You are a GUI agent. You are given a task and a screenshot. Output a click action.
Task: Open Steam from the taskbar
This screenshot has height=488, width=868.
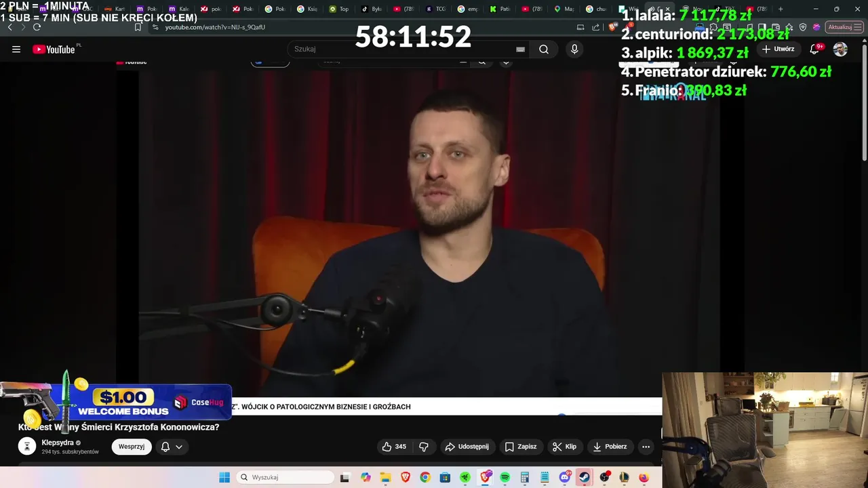click(584, 477)
